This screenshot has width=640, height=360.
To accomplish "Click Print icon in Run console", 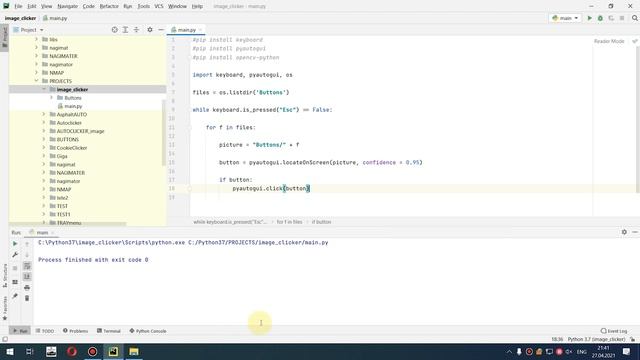I will click(x=27, y=288).
